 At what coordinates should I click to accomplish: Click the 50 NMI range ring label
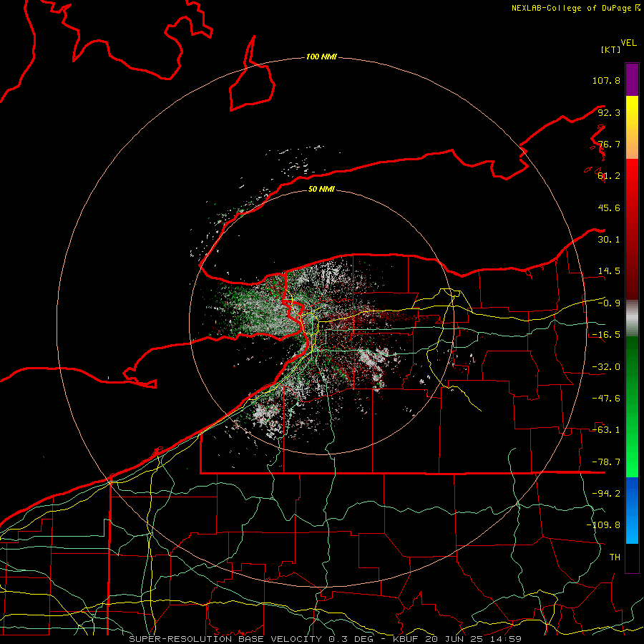(321, 190)
